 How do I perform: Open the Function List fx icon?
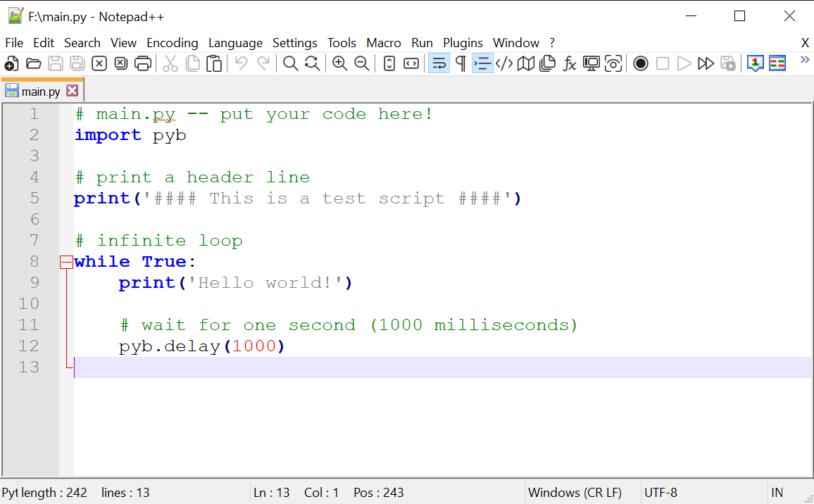pyautogui.click(x=570, y=64)
